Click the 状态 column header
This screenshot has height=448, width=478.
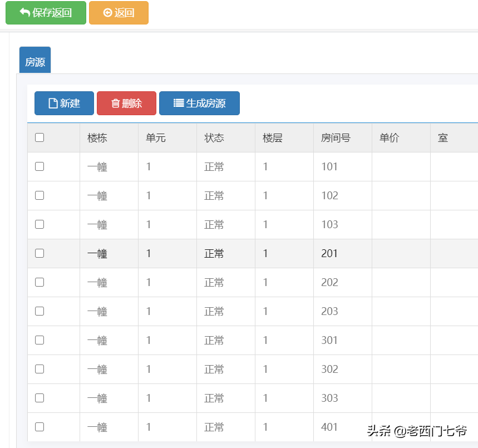(x=214, y=137)
